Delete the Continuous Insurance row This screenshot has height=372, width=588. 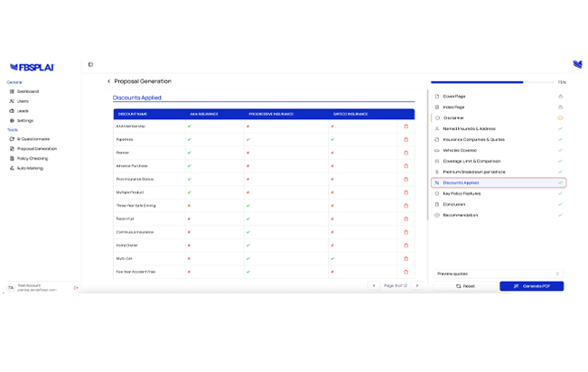pos(406,233)
